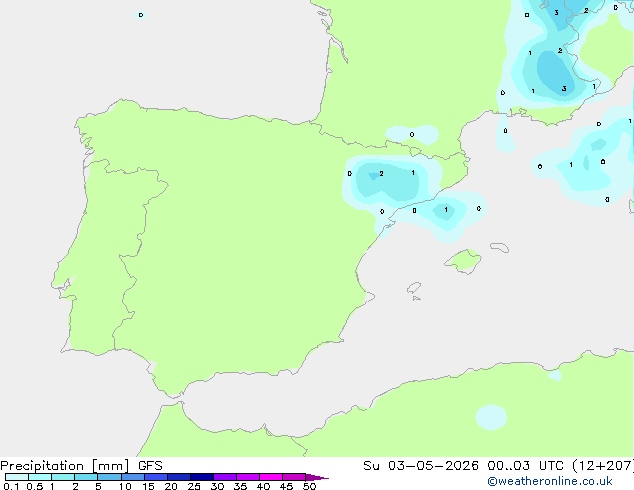Click the 'Su 03-05-2026 00..03 UTC' date label
The width and height of the screenshot is (634, 490).
coord(463,466)
